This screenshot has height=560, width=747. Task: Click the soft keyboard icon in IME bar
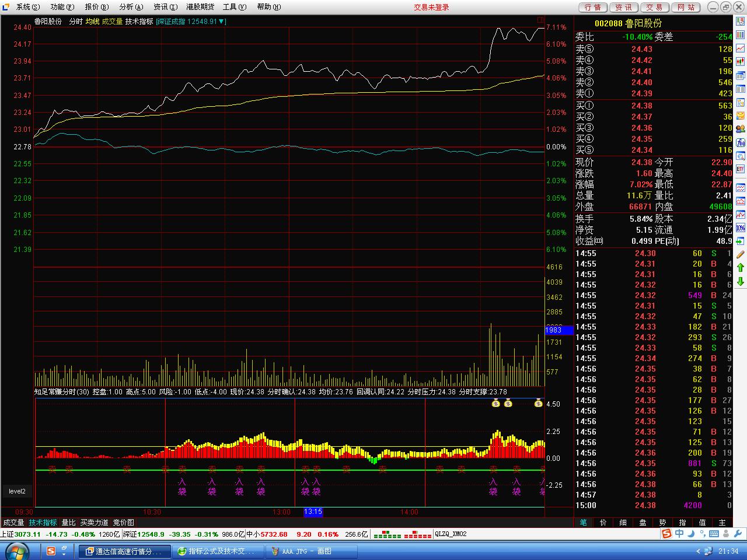point(714,534)
